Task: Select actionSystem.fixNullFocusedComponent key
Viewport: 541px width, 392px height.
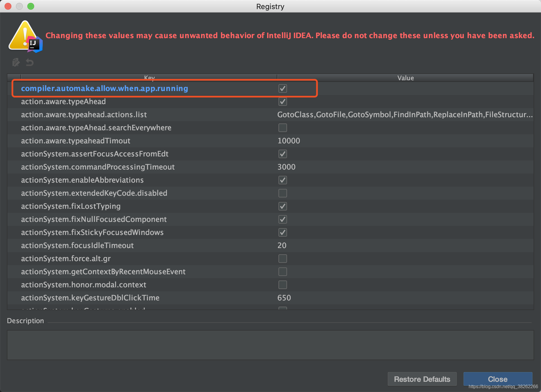Action: coord(94,219)
